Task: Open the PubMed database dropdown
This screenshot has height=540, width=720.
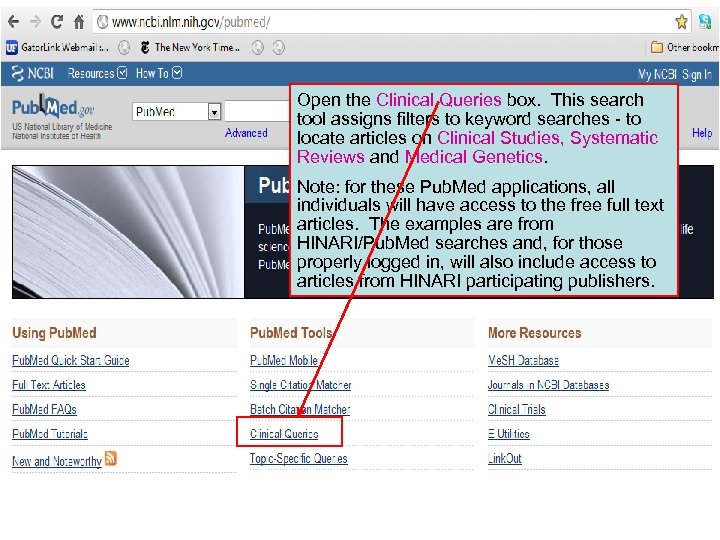Action: coord(177,112)
